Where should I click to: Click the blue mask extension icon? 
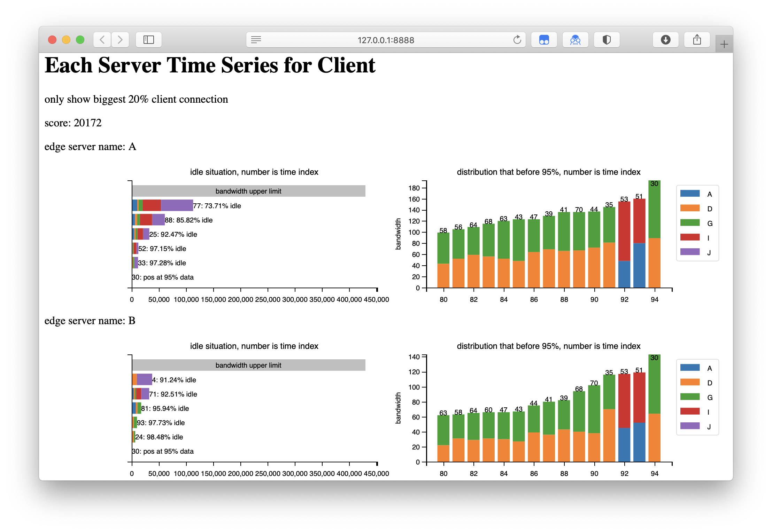[544, 40]
